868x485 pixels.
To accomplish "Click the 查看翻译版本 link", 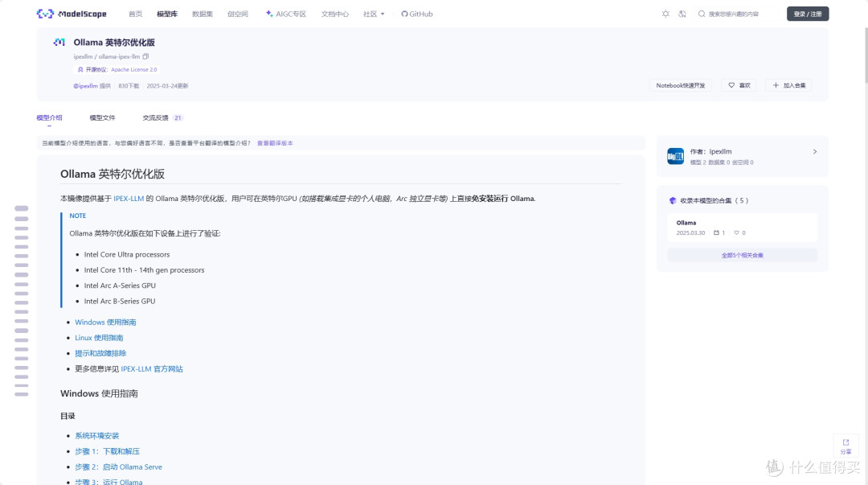I will (x=275, y=143).
